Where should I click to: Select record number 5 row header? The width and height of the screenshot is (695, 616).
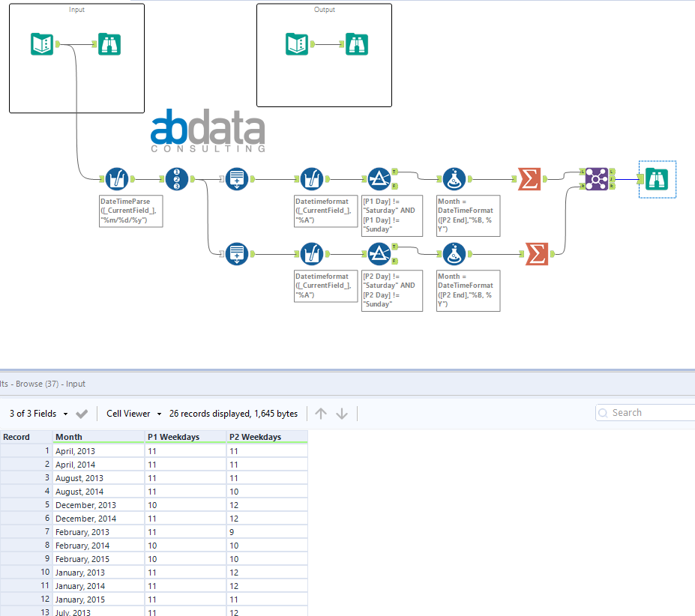26,505
